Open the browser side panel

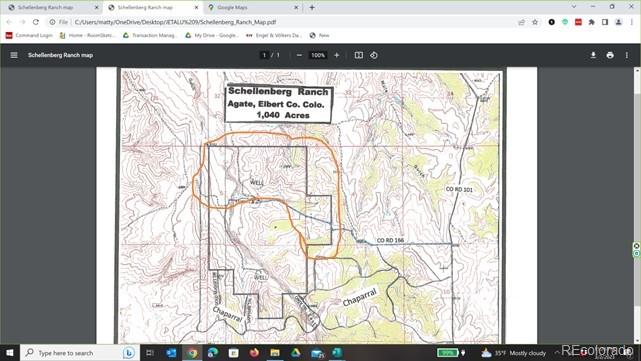coord(605,22)
